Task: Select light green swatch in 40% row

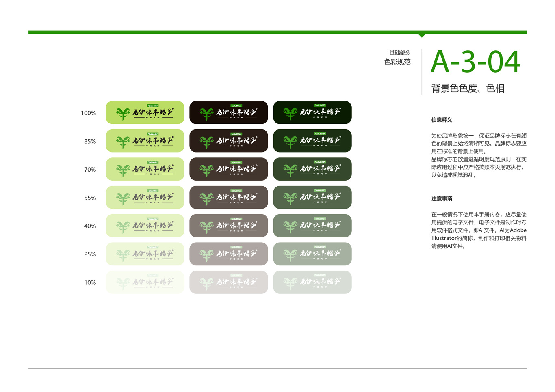Action: tap(145, 226)
